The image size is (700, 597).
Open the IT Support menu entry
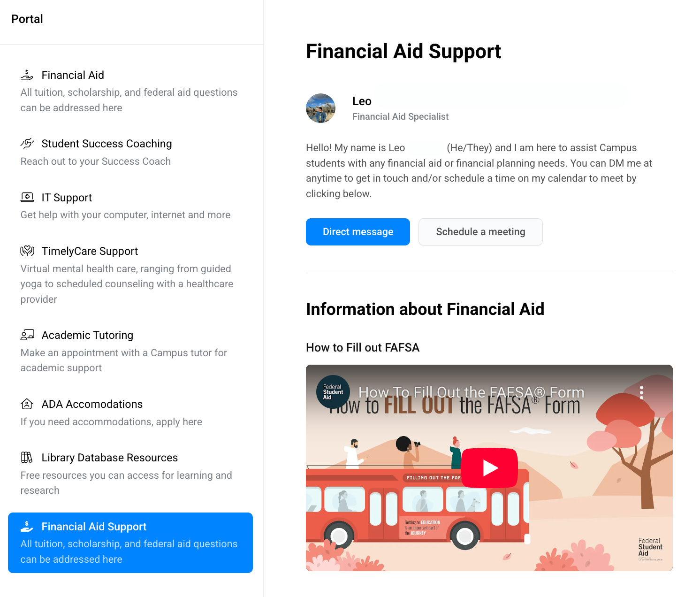point(130,206)
